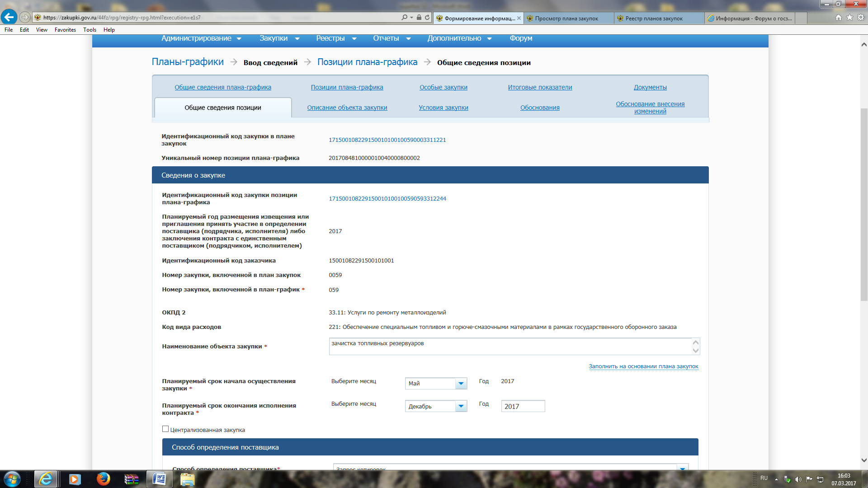The width and height of the screenshot is (868, 488).
Task: Click the Планы-графики breadcrumb link
Action: tap(188, 62)
